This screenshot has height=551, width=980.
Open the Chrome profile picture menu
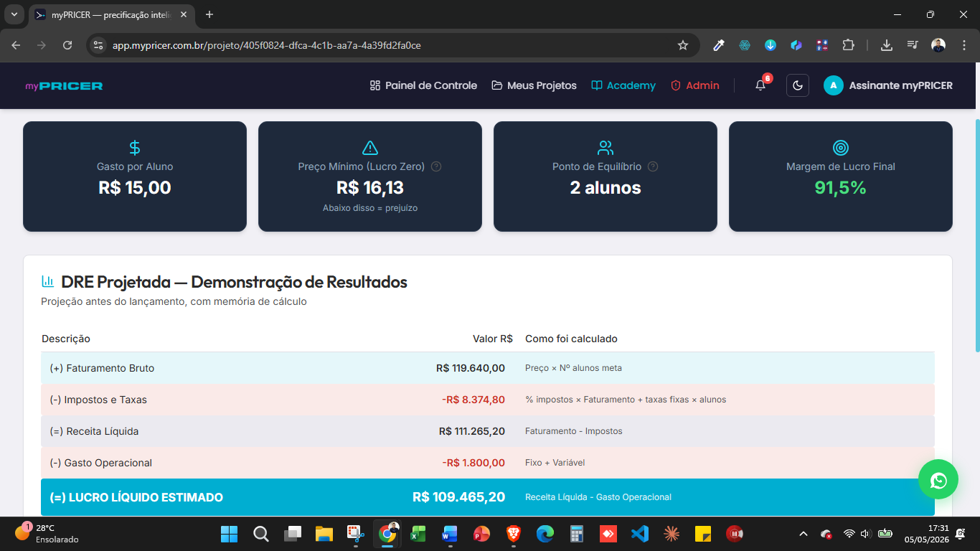(x=938, y=45)
